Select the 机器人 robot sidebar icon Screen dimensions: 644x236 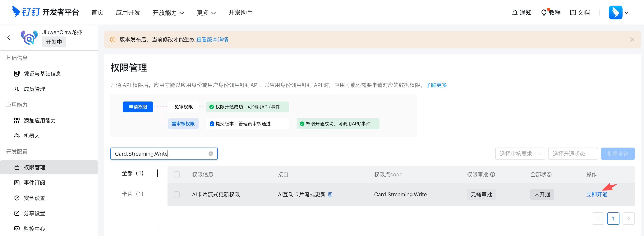(16, 136)
